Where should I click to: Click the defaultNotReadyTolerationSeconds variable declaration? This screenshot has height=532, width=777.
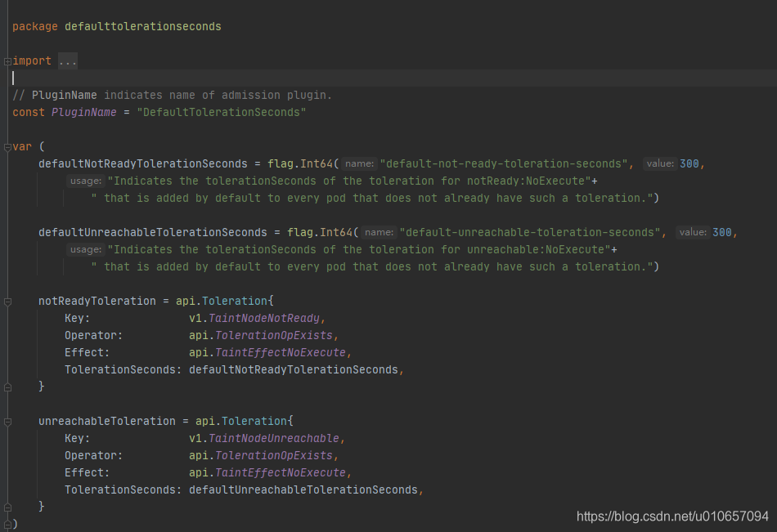point(142,164)
